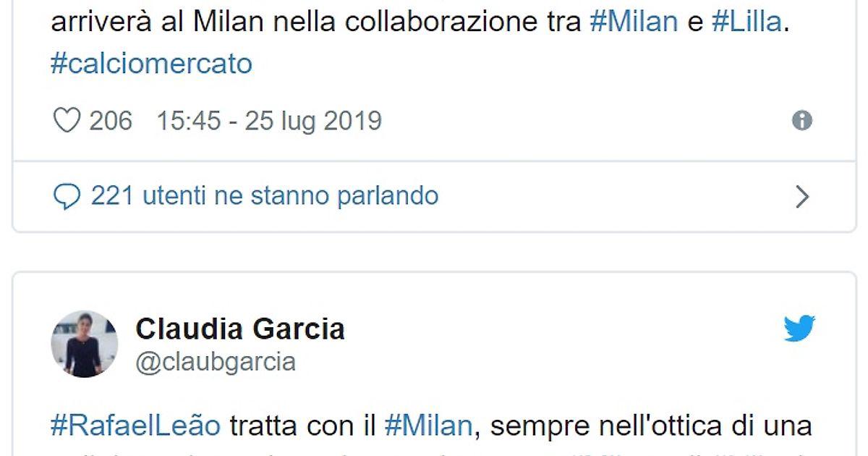Click the heart like icon
Image resolution: width=868 pixels, height=456 pixels.
tap(67, 121)
